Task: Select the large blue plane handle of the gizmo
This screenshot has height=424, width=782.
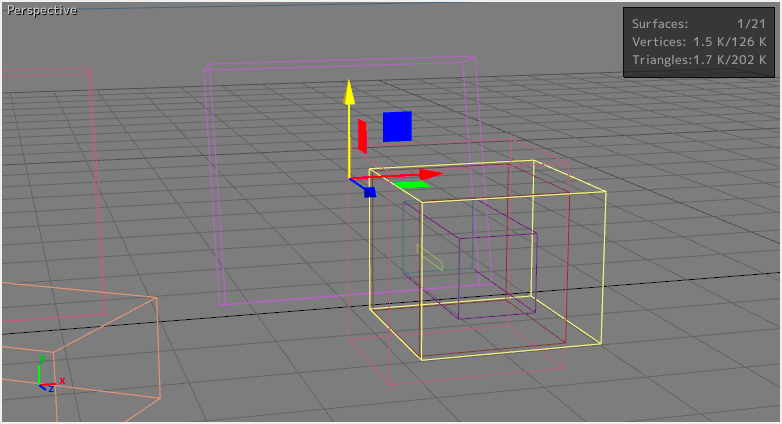Action: pyautogui.click(x=397, y=127)
